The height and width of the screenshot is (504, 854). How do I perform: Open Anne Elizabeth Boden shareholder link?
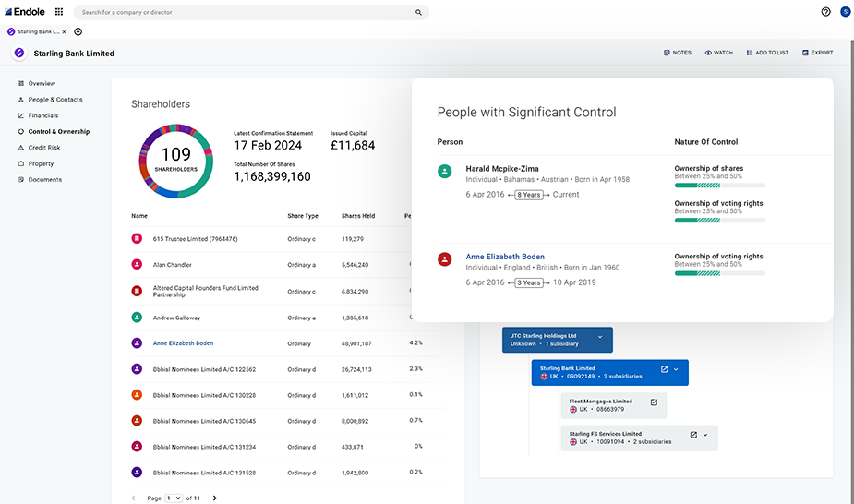pos(183,343)
